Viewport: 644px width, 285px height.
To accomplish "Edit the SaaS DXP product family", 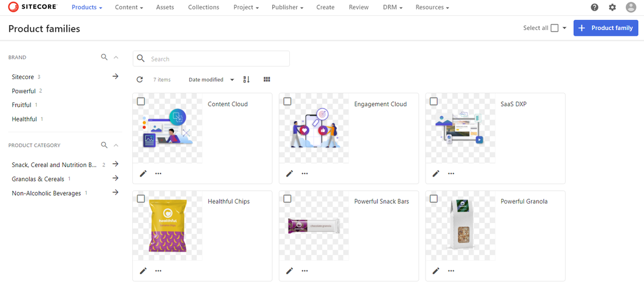I will tap(436, 173).
